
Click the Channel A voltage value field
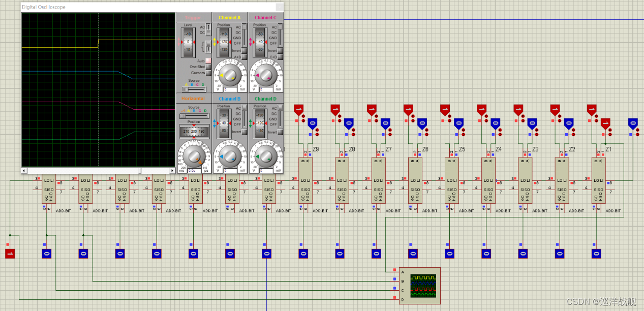[229, 89]
